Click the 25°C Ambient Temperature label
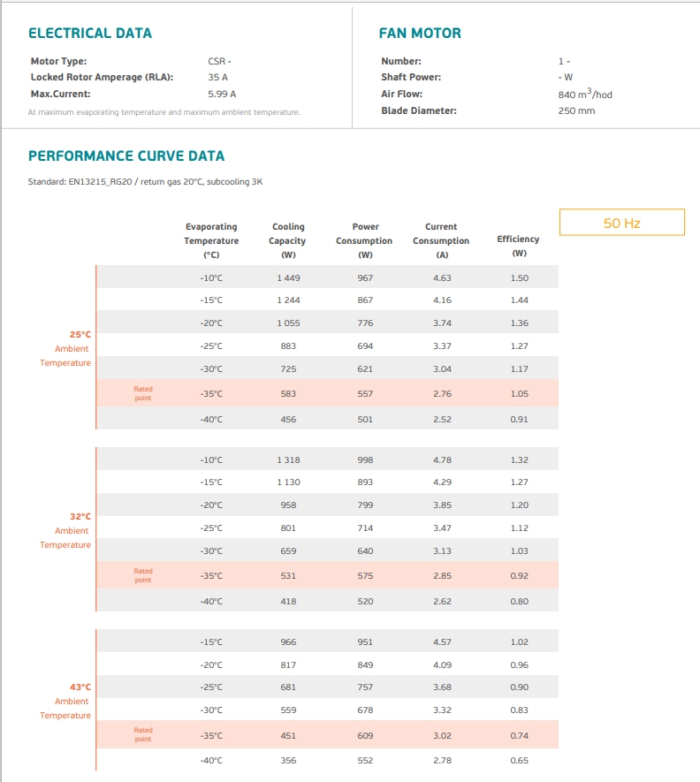The width and height of the screenshot is (700, 782). click(x=65, y=349)
